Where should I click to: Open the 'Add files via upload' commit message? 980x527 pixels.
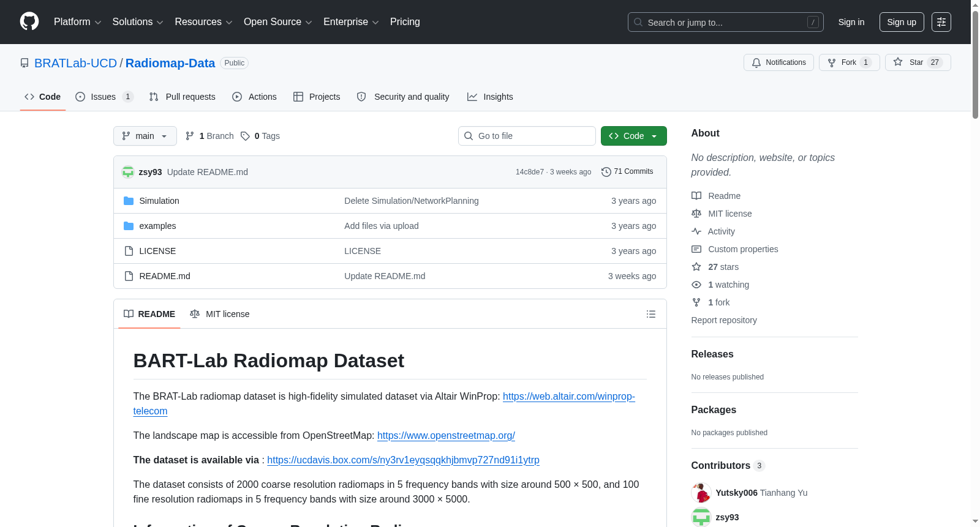(x=382, y=226)
